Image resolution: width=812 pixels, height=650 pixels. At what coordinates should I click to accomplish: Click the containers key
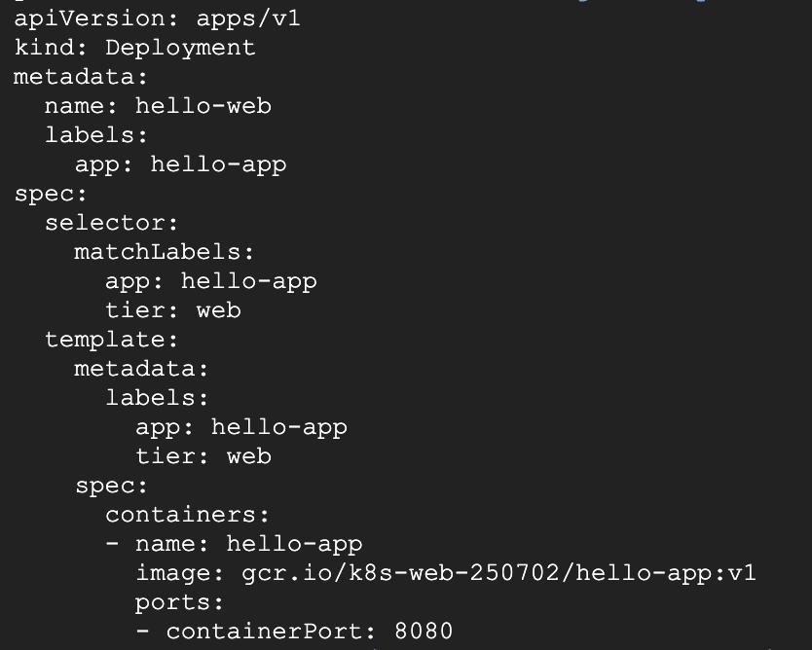pos(187,515)
